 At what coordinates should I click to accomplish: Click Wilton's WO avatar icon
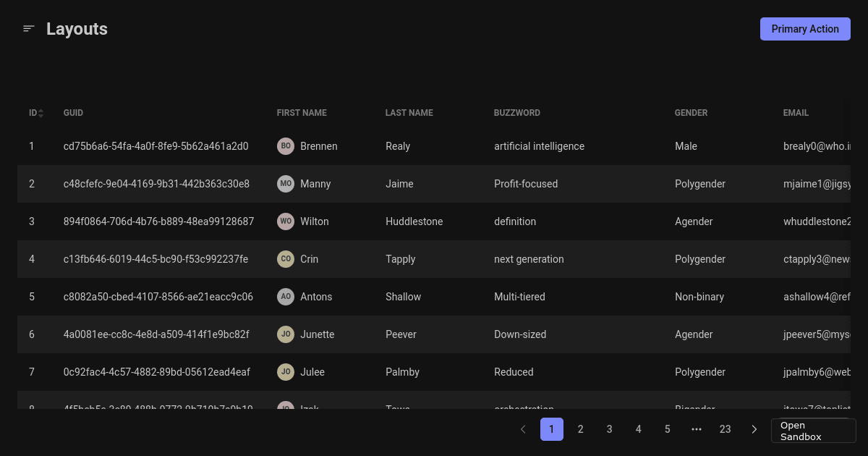pyautogui.click(x=286, y=221)
